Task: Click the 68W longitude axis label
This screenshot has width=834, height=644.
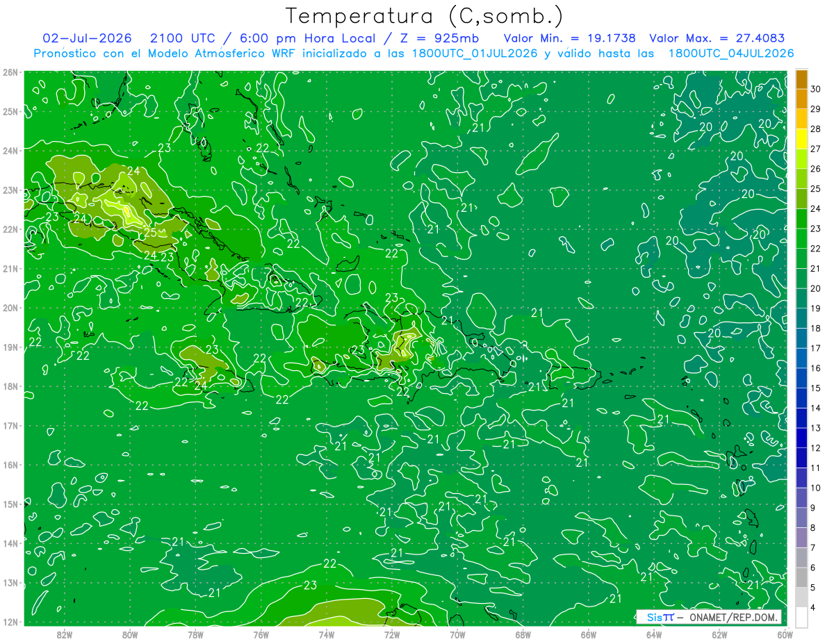Action: pos(523,634)
